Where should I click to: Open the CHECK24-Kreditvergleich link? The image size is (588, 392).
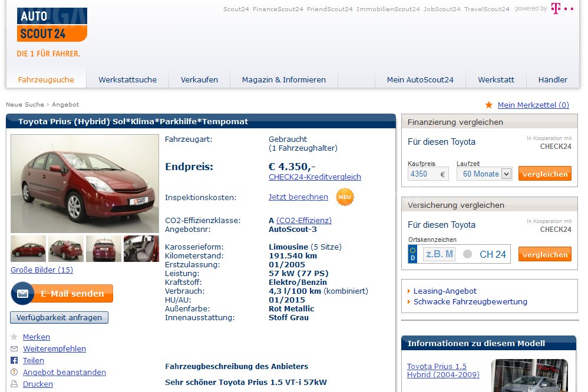click(315, 177)
